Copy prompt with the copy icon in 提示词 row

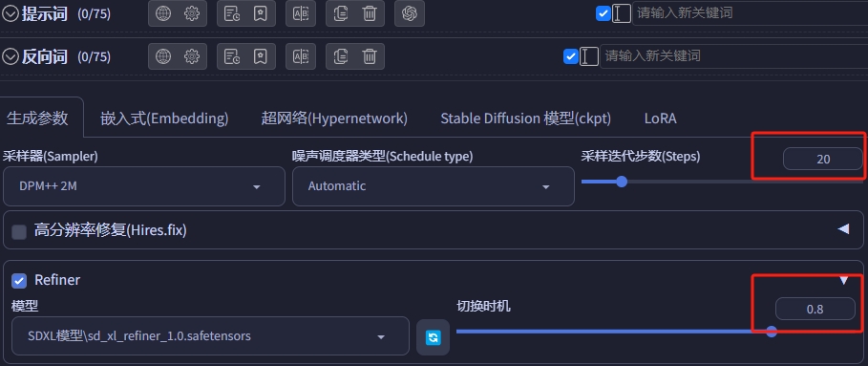(341, 13)
